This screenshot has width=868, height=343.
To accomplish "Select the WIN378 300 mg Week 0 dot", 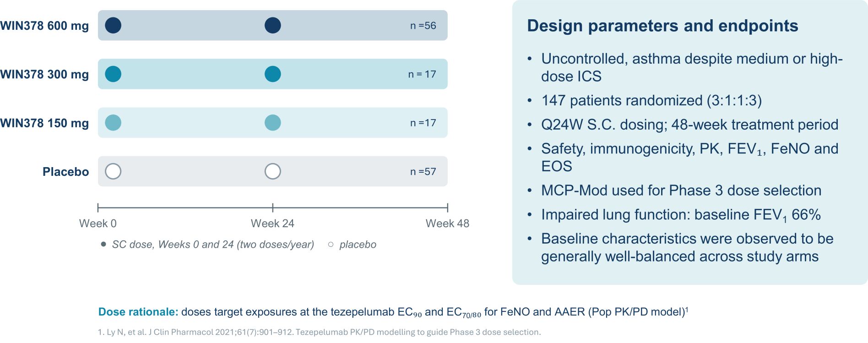I will [113, 74].
